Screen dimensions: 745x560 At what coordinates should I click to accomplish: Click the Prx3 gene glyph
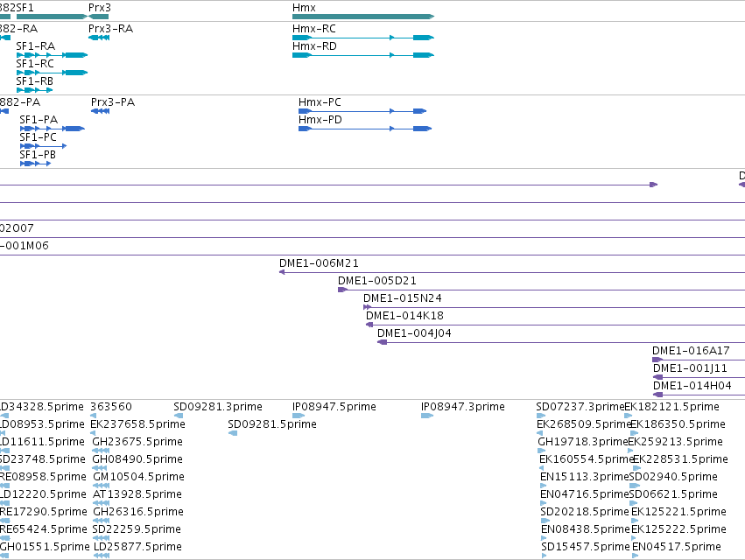tap(98, 17)
